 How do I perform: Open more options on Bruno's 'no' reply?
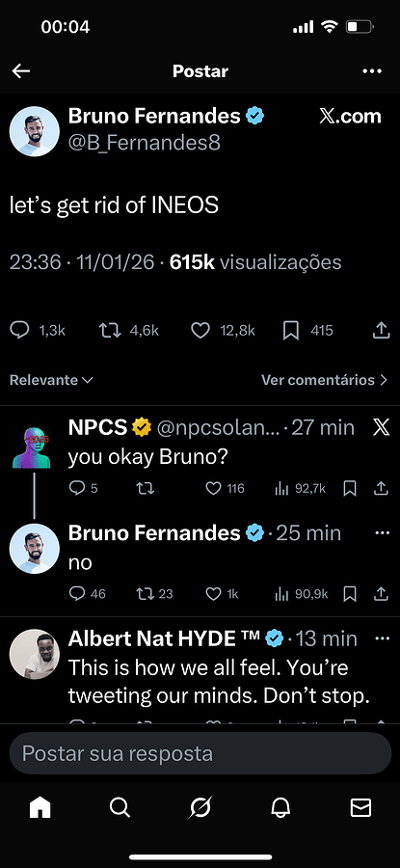(x=383, y=532)
